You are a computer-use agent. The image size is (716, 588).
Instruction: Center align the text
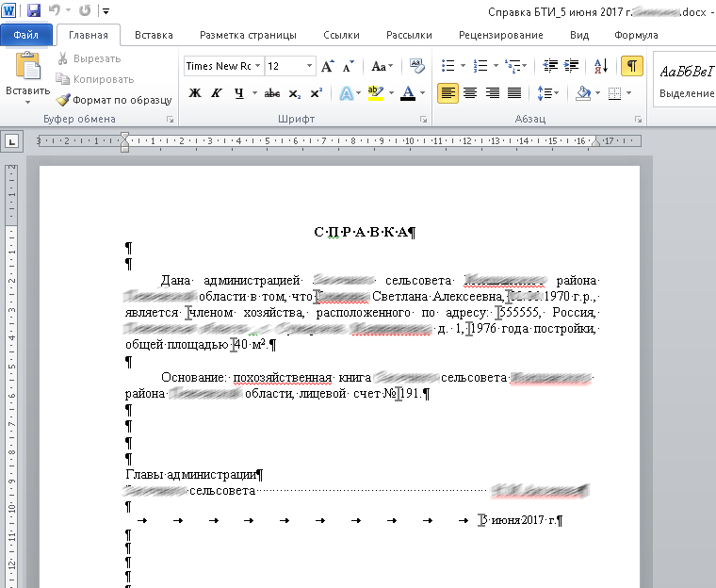tap(470, 93)
